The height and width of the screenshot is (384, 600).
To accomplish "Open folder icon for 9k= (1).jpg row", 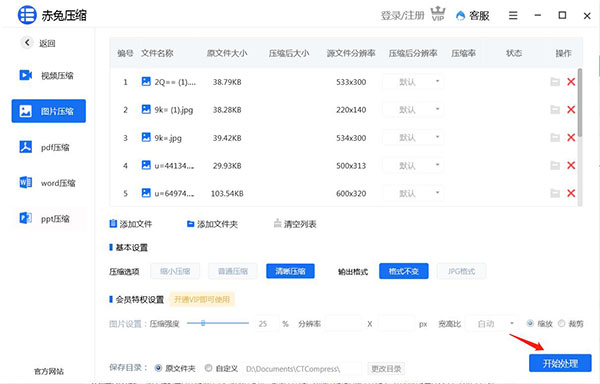I will (x=555, y=109).
